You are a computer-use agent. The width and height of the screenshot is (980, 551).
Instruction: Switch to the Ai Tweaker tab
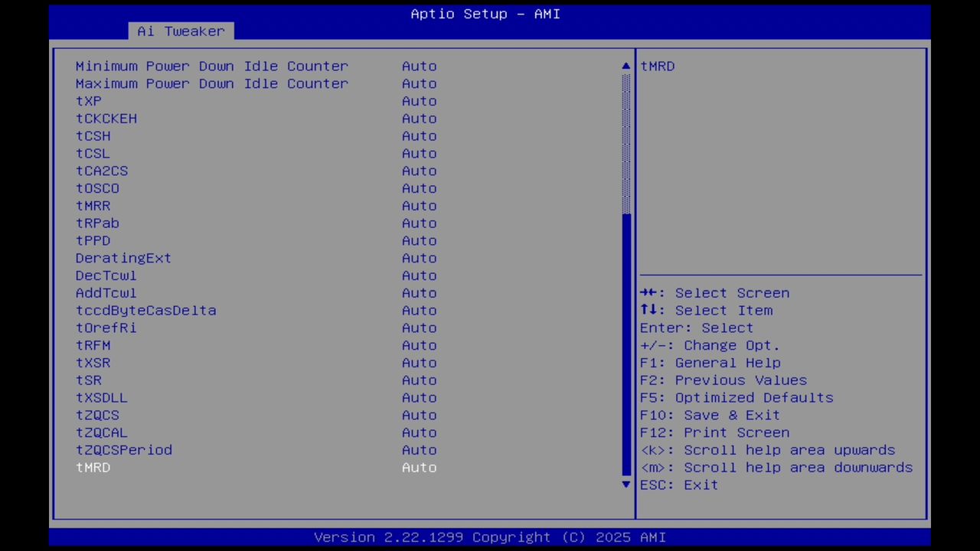pos(181,31)
